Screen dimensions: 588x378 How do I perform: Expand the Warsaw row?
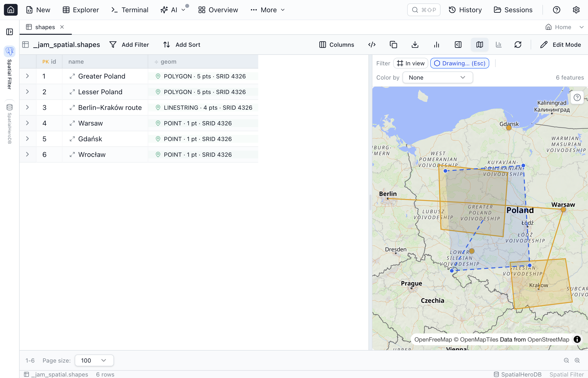click(27, 123)
